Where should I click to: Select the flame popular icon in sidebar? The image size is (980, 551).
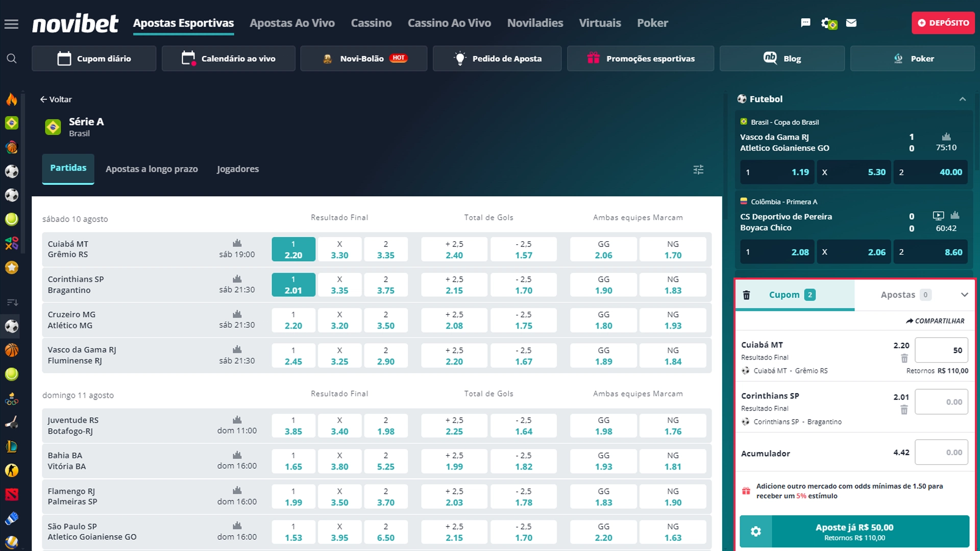point(11,99)
